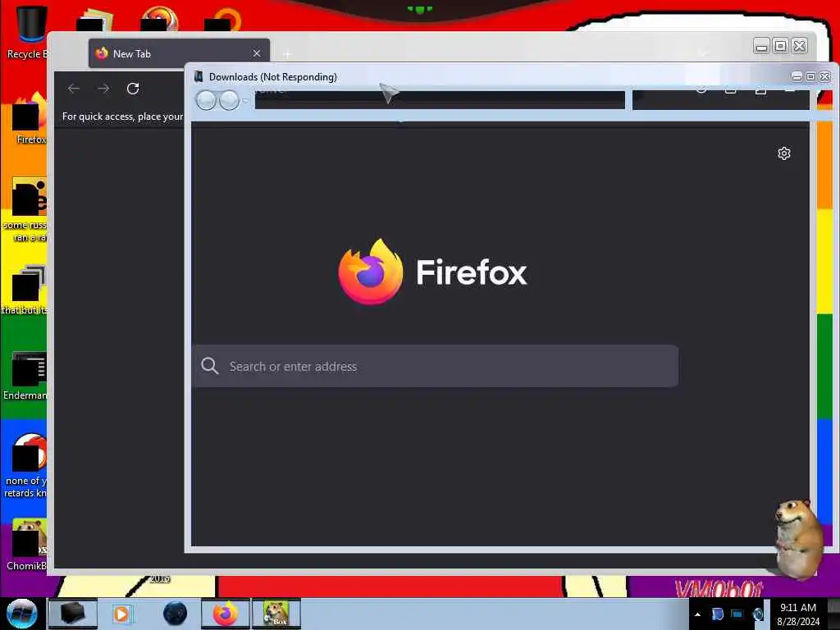Screen dimensions: 840x630
Task: Select the 'none of y' desktop icon
Action: 27,466
